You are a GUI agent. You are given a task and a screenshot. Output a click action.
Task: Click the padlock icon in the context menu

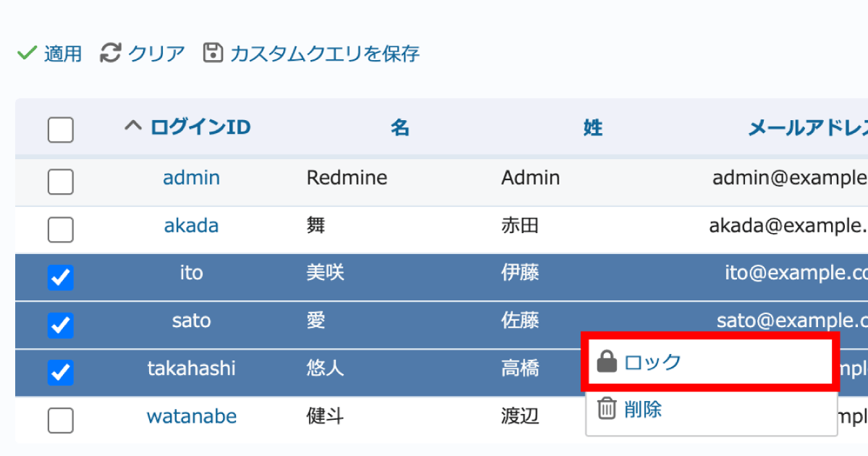pyautogui.click(x=606, y=362)
